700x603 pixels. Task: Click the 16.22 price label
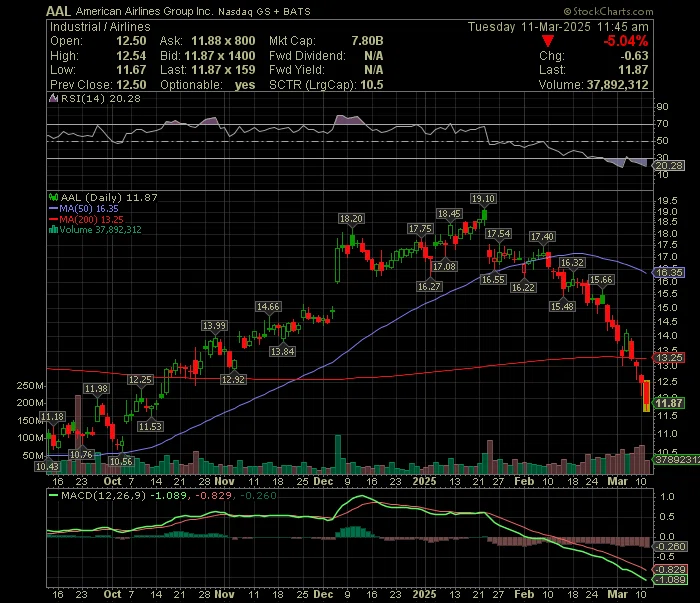point(523,287)
